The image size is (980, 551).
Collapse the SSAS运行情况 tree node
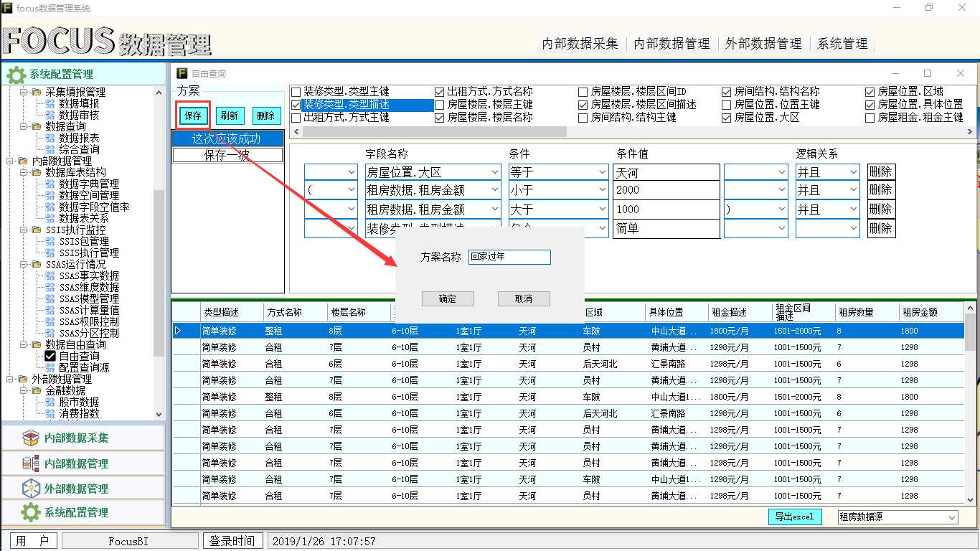(24, 264)
